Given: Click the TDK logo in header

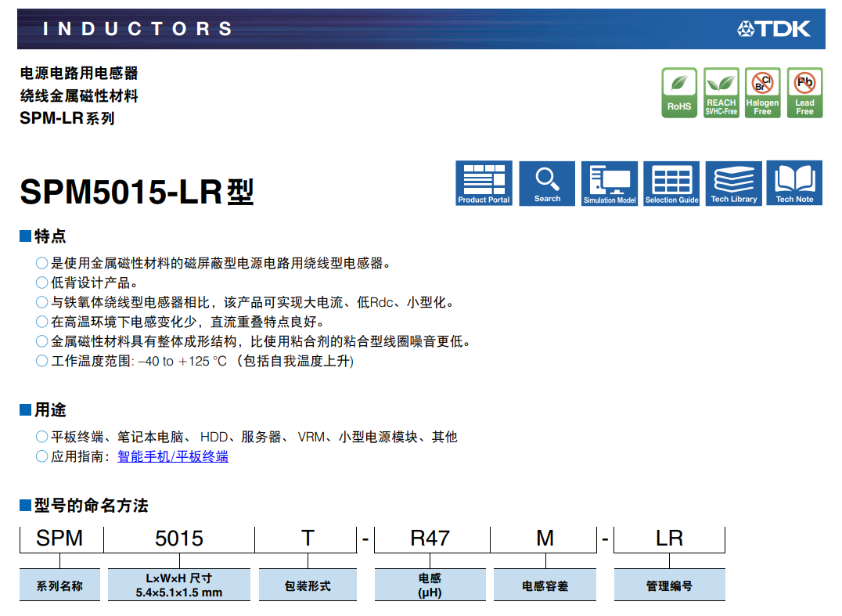Looking at the screenshot, I should [x=774, y=28].
